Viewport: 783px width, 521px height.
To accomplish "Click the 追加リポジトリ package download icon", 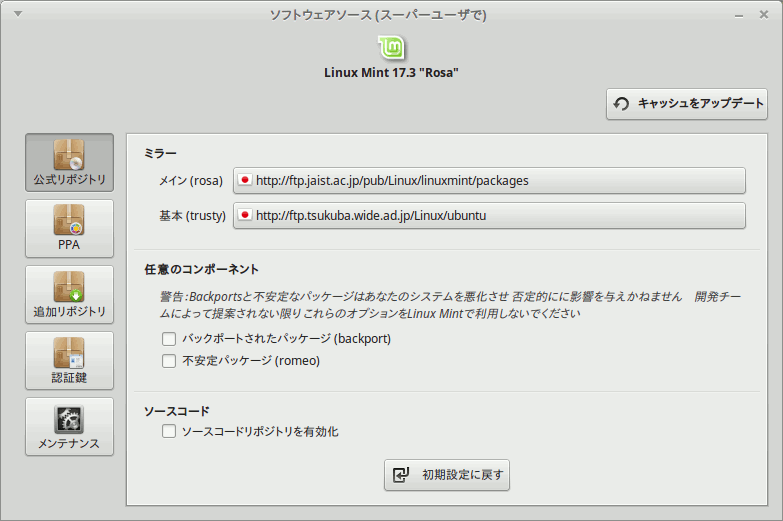I will [69, 287].
